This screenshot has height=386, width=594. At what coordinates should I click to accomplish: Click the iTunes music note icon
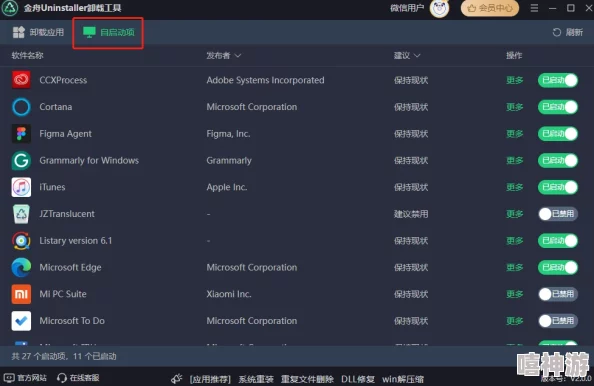tap(21, 187)
